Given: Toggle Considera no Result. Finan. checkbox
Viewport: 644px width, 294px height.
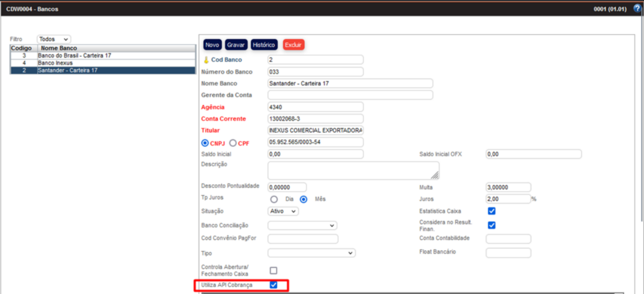Looking at the screenshot, I should pos(492,225).
